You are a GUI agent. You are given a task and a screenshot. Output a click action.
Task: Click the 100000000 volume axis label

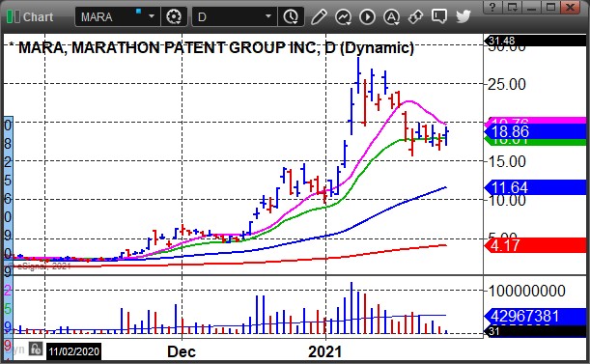(527, 291)
